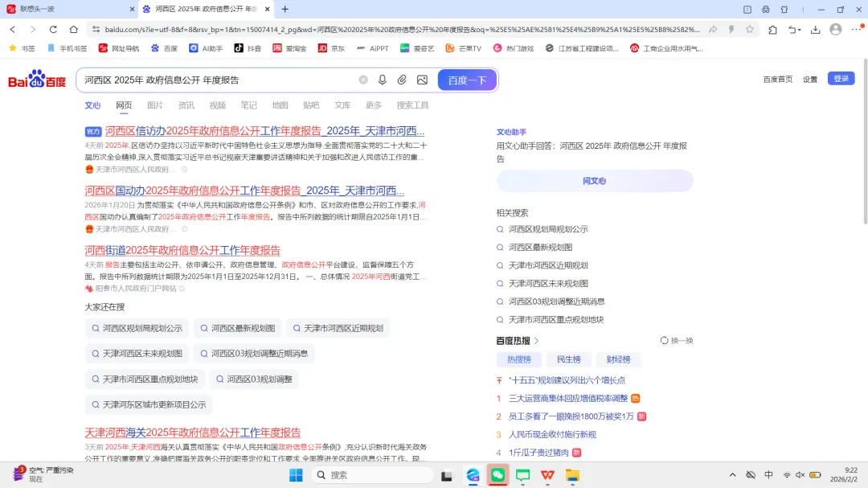The image size is (868, 488).
Task: Open the 更多 search category menu
Action: (x=374, y=105)
